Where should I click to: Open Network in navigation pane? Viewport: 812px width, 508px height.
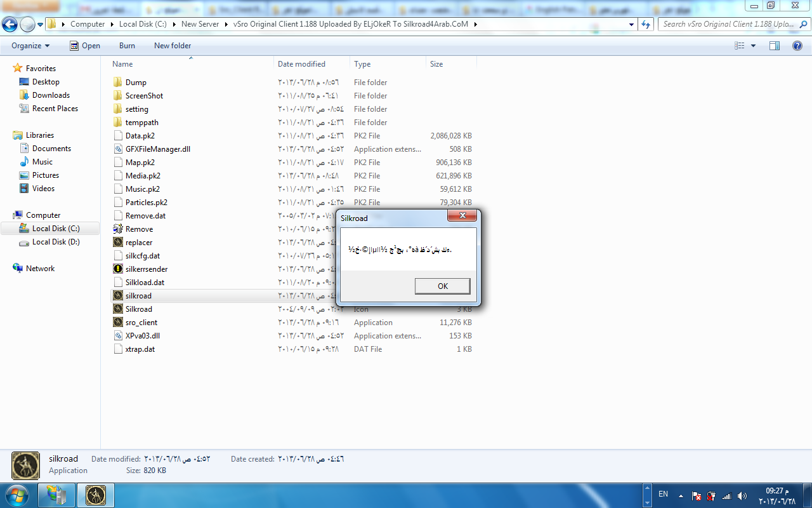click(40, 269)
